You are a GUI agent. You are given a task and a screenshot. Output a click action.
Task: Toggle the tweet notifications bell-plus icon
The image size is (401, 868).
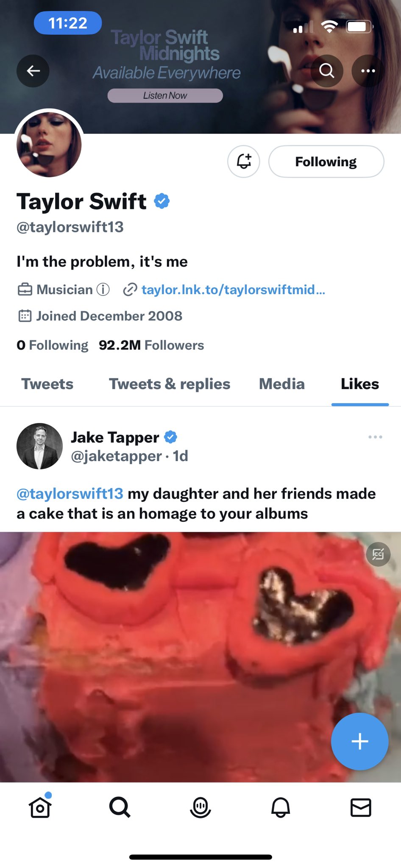point(244,161)
